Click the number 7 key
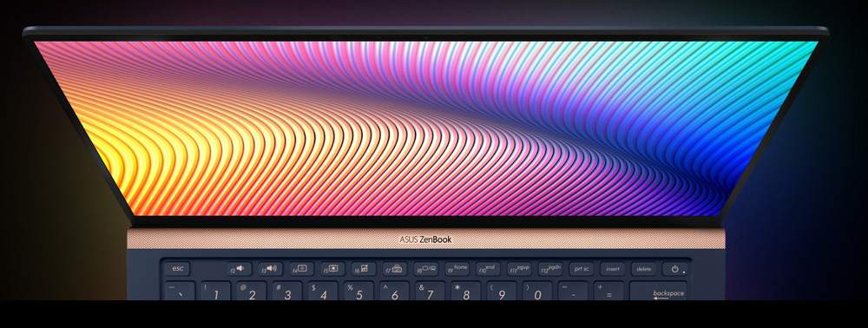The height and width of the screenshot is (328, 868). coord(430,291)
